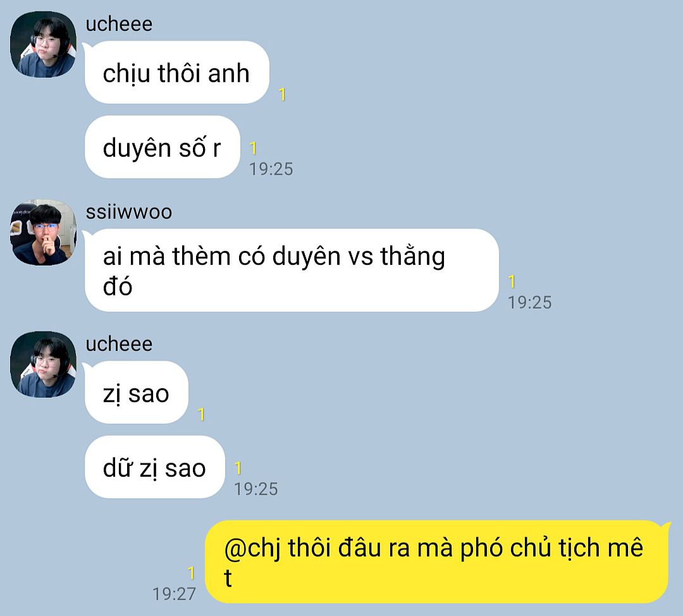Tap the 19:27 timestamp of sent message

point(175,594)
